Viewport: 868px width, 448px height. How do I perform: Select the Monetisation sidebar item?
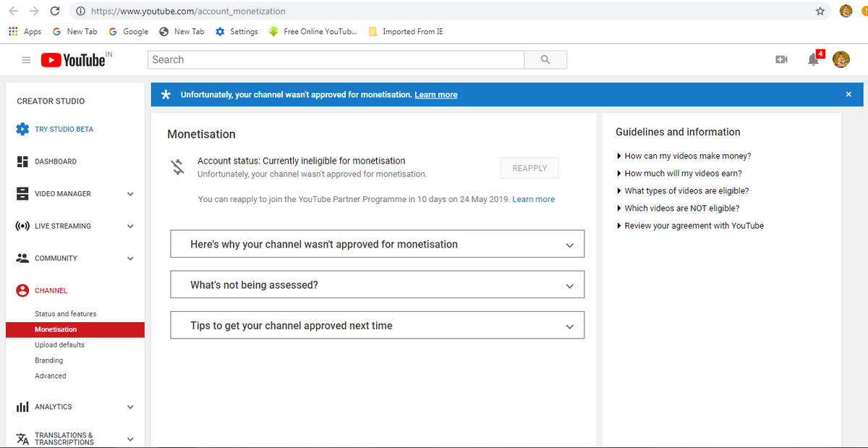[x=75, y=329]
